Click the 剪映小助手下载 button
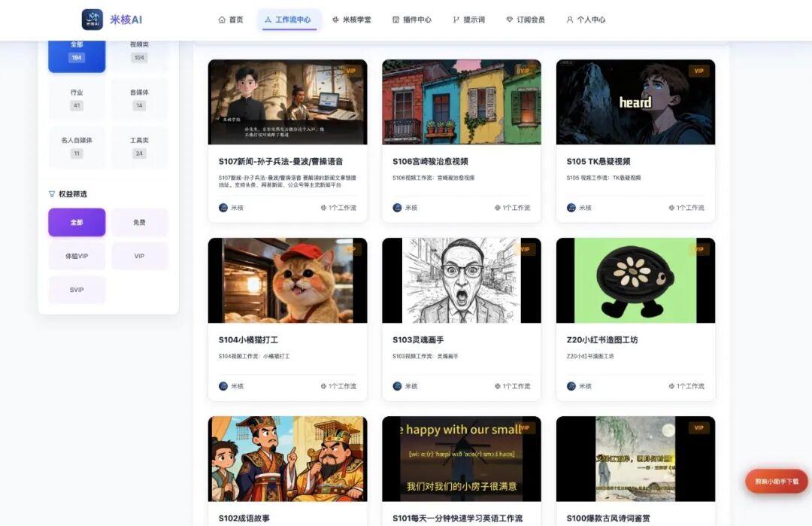 (x=776, y=481)
